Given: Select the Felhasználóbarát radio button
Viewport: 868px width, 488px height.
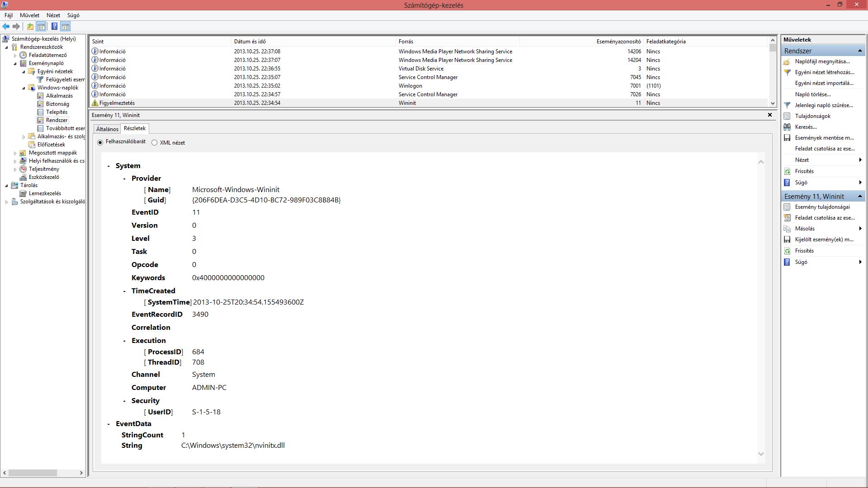Looking at the screenshot, I should coord(100,142).
